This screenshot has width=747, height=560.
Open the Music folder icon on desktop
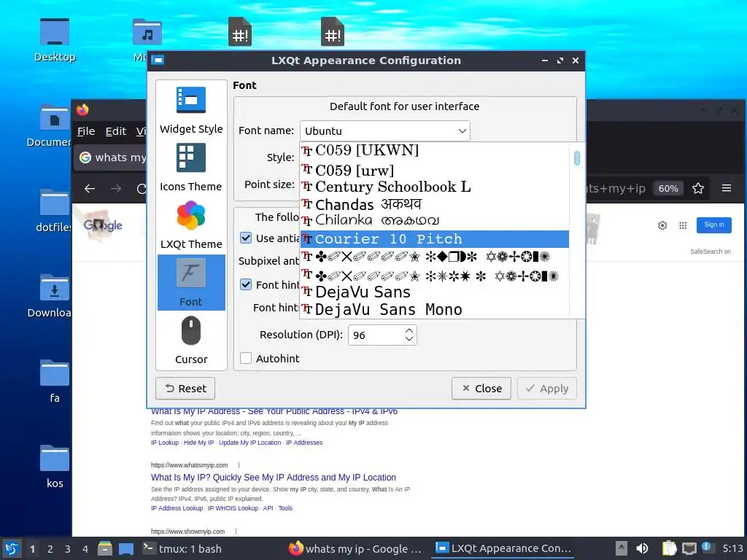pos(147,32)
